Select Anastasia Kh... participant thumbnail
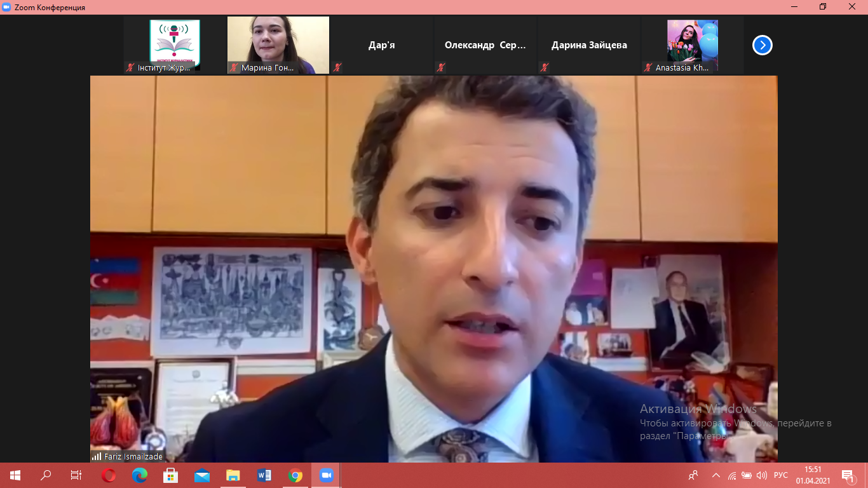 [x=692, y=44]
